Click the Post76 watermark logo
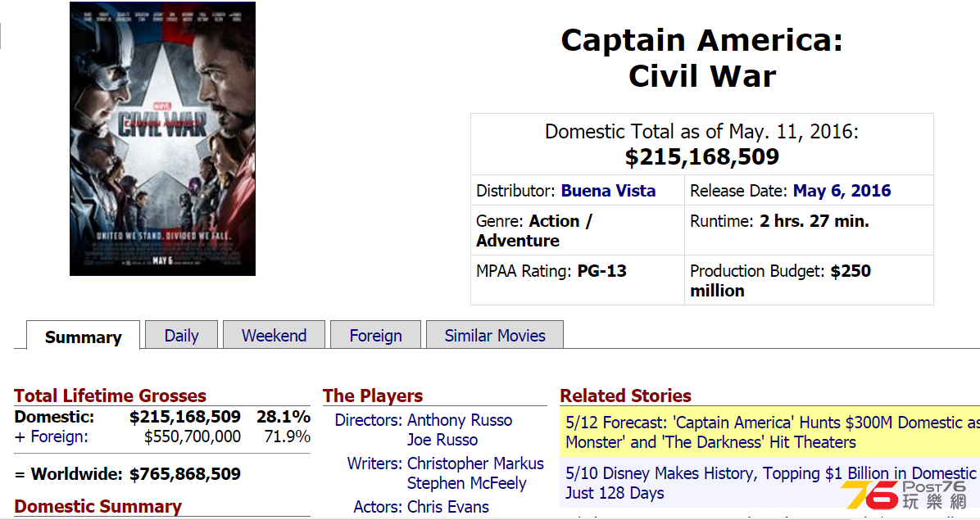 [905, 495]
